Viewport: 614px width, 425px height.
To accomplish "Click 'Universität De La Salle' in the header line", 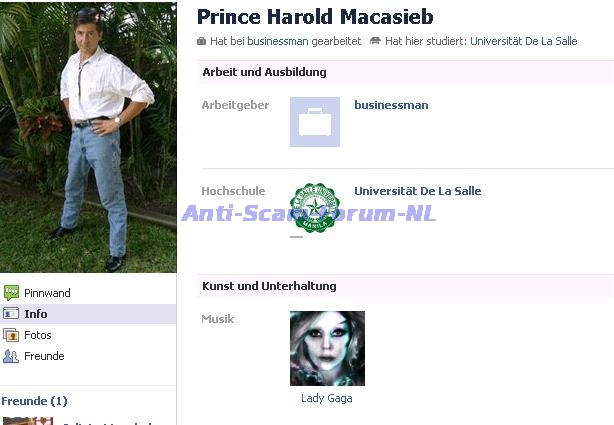I will pos(524,41).
